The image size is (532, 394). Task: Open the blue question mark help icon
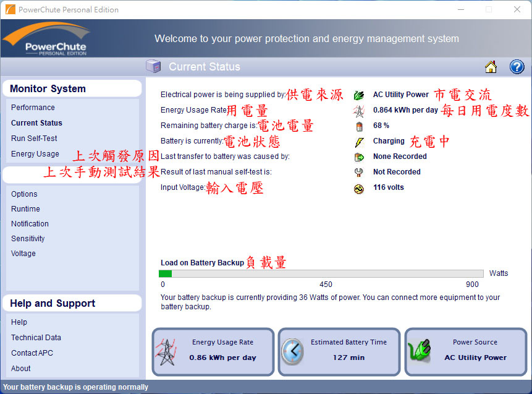click(x=517, y=67)
